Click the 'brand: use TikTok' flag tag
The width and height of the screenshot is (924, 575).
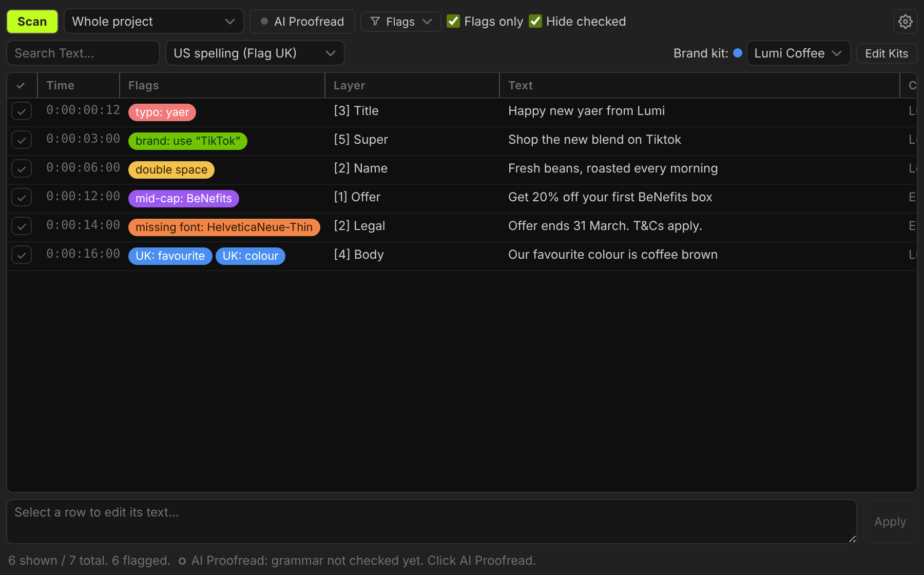(x=188, y=141)
